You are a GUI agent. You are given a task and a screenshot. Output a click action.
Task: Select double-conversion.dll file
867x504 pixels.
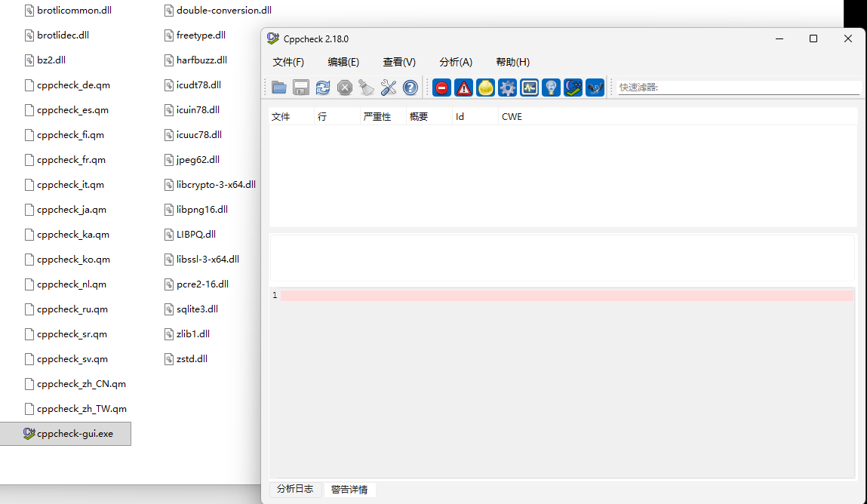pyautogui.click(x=218, y=10)
